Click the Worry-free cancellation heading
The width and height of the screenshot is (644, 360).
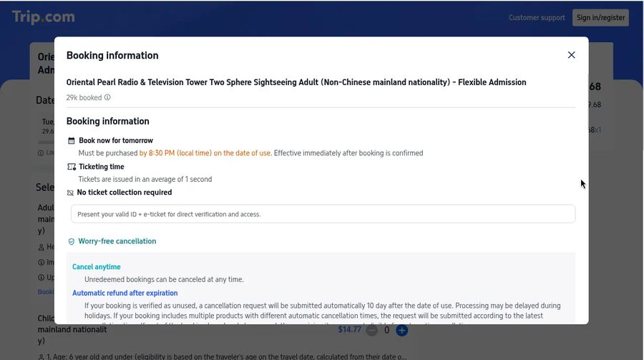(x=117, y=241)
